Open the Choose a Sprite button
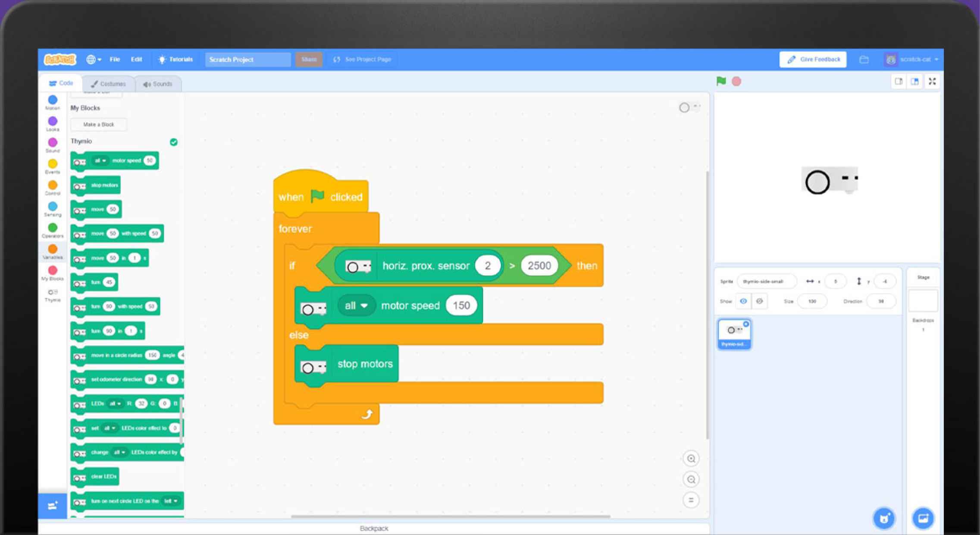Viewport: 980px width, 535px height. click(884, 518)
